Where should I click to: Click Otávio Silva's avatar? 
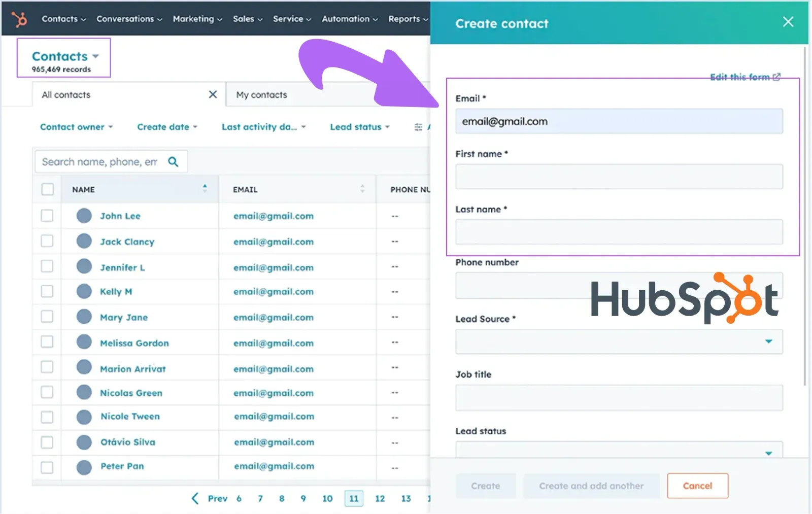(x=84, y=442)
